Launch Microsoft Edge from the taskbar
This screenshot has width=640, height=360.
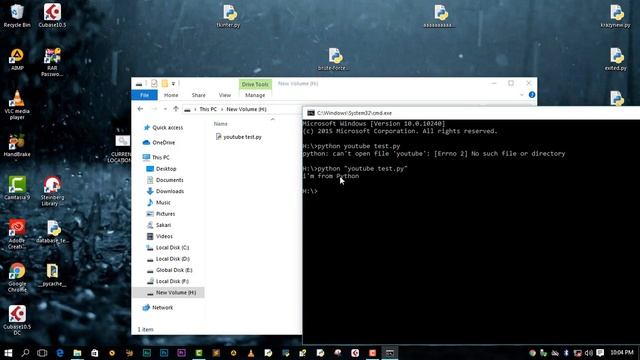pos(60,353)
